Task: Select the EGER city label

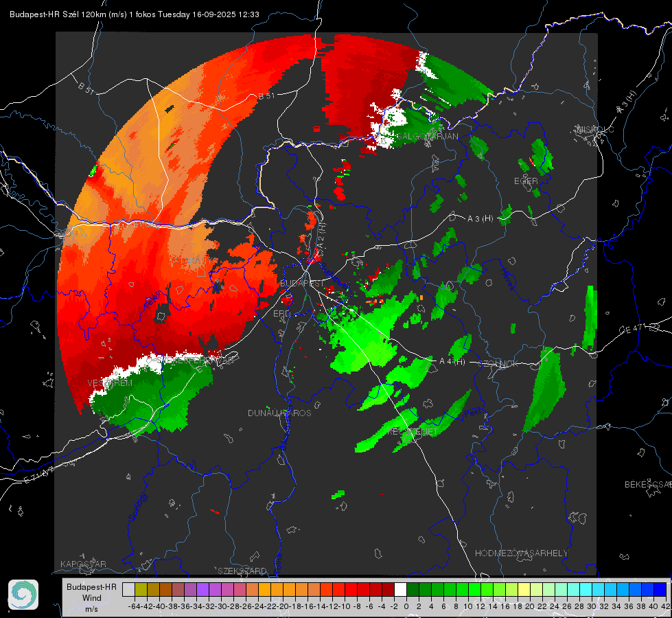Action: pyautogui.click(x=526, y=181)
